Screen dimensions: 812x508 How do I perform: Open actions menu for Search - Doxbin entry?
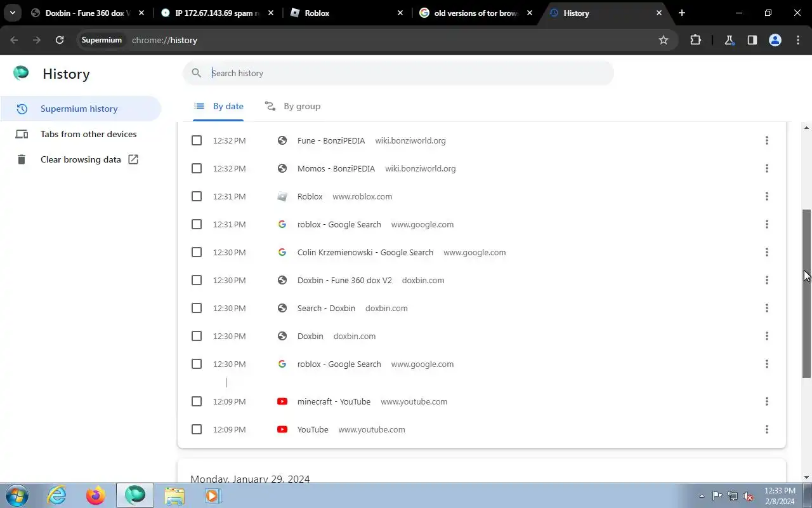coord(766,308)
